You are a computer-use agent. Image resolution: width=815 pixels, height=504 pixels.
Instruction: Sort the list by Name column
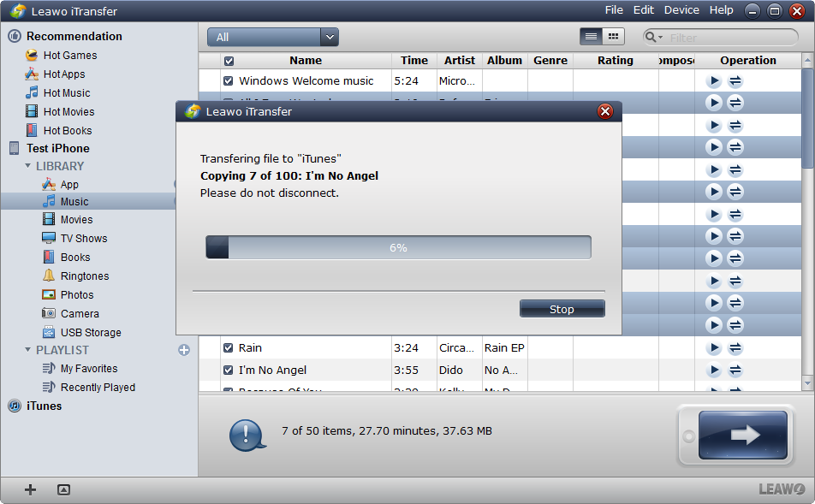point(306,61)
